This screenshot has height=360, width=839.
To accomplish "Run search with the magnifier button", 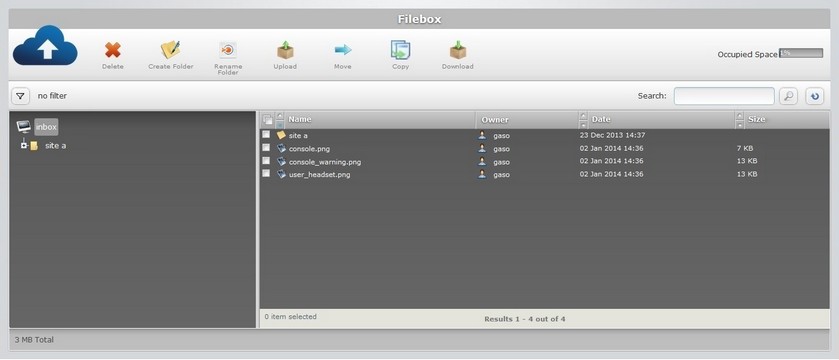I will click(788, 96).
